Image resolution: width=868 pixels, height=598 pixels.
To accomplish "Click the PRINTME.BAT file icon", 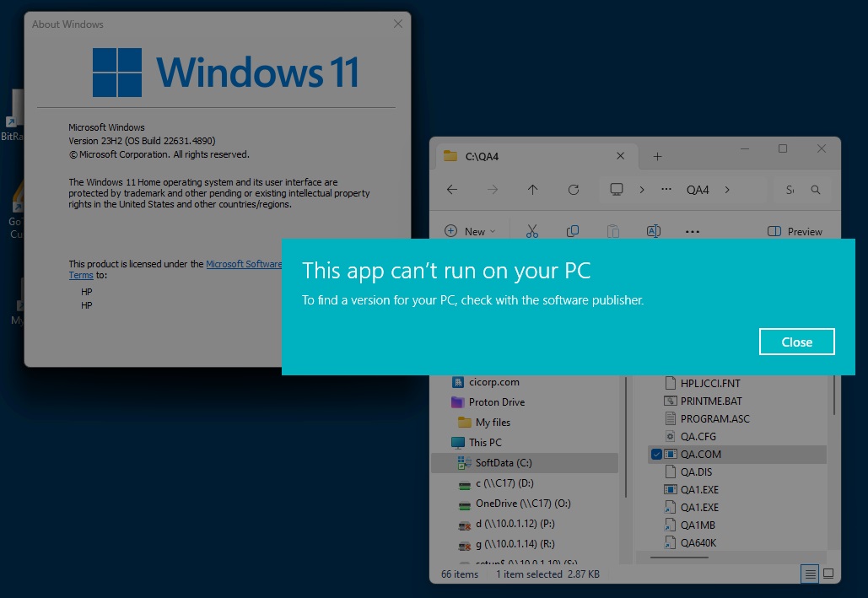I will pos(671,401).
